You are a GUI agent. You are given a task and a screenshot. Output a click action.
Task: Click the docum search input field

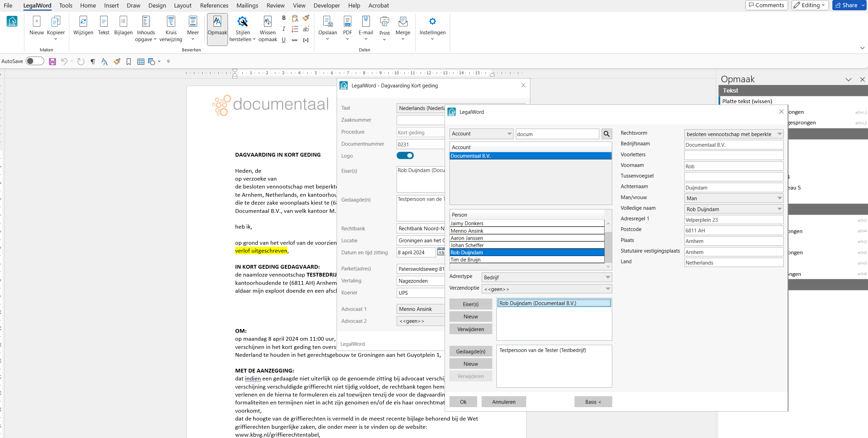coord(557,134)
